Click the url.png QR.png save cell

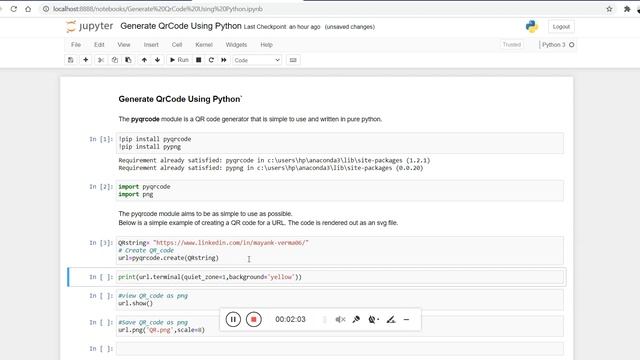[340, 326]
